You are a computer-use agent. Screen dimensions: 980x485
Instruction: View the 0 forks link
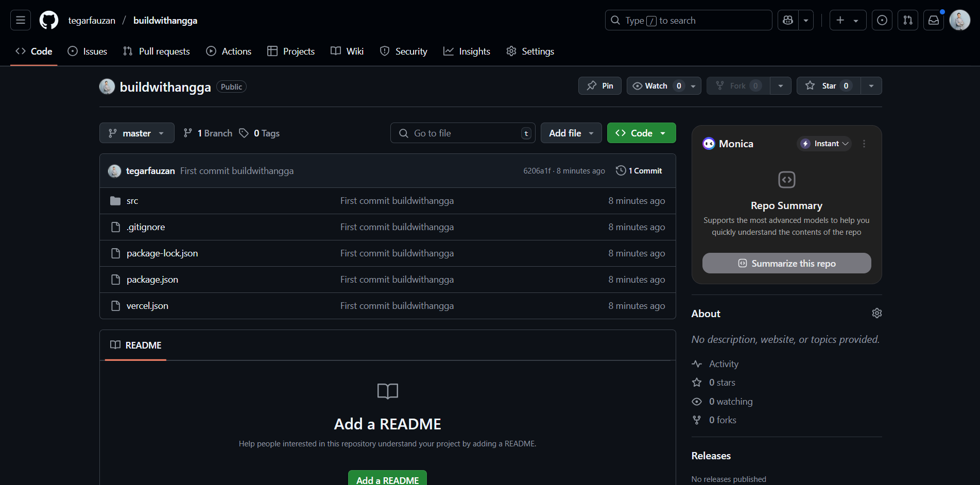click(714, 420)
